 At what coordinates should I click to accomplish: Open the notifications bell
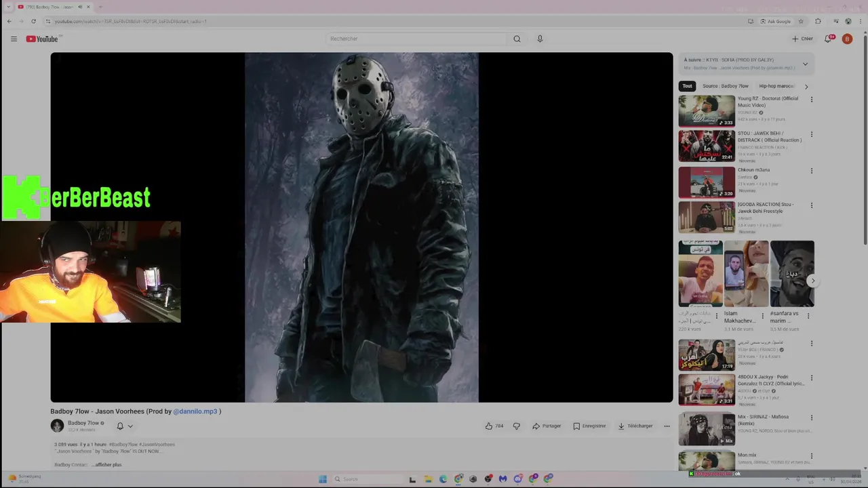(x=828, y=39)
